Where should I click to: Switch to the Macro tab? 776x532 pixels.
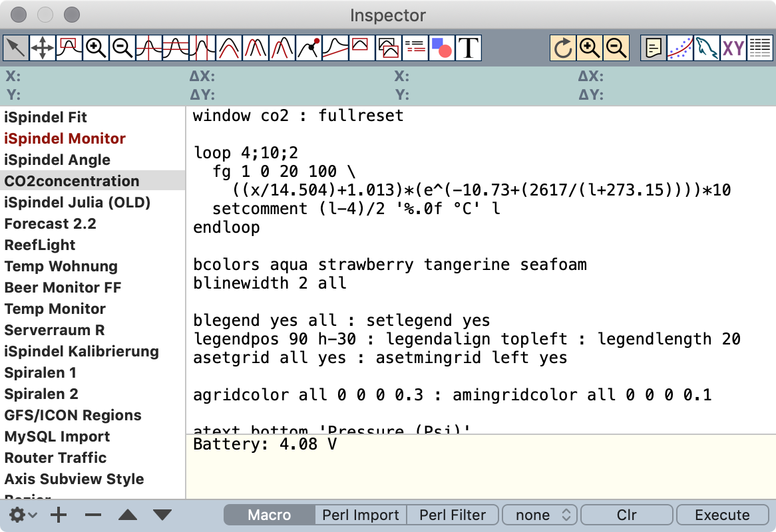[270, 515]
